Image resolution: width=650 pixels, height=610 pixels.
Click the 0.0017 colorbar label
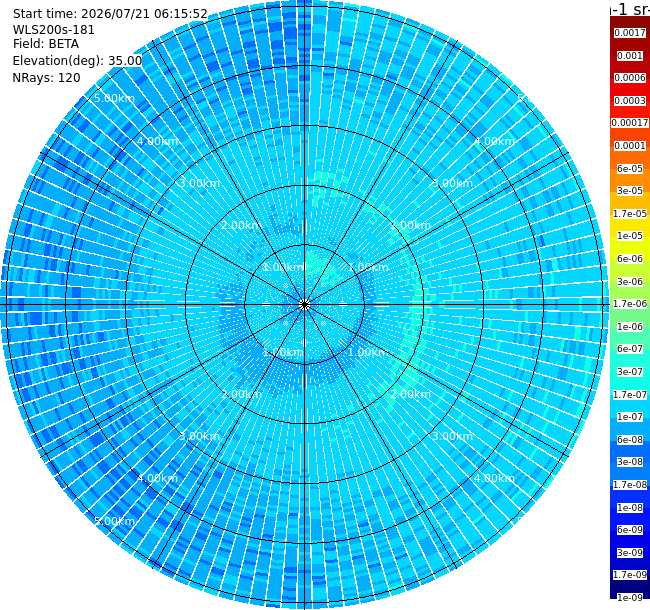(x=630, y=33)
